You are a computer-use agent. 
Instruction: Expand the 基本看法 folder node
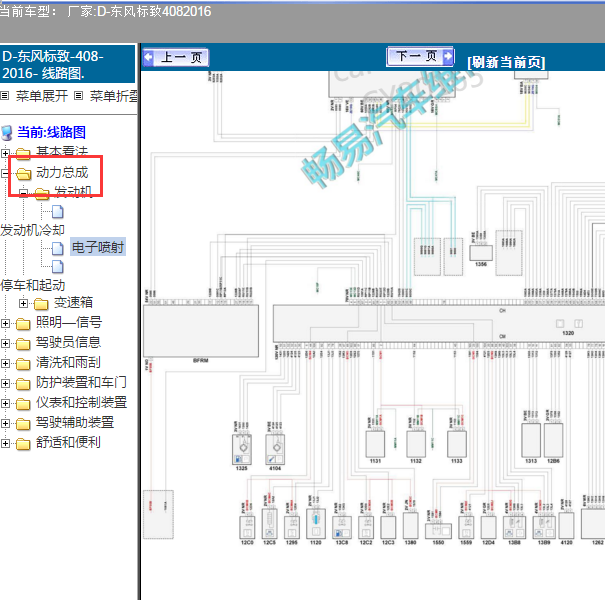click(5, 153)
